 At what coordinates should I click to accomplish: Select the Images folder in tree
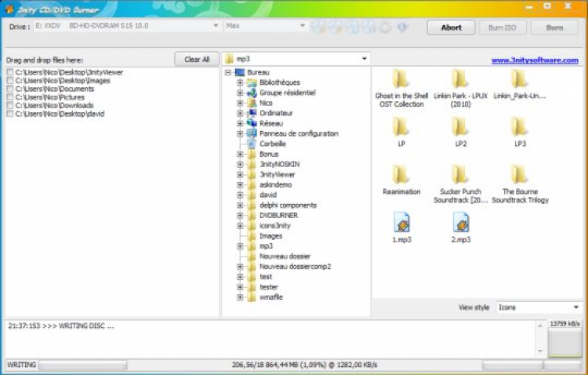click(270, 236)
